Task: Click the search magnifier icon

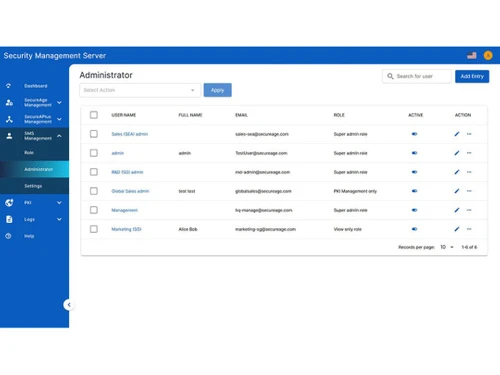Action: pos(390,76)
